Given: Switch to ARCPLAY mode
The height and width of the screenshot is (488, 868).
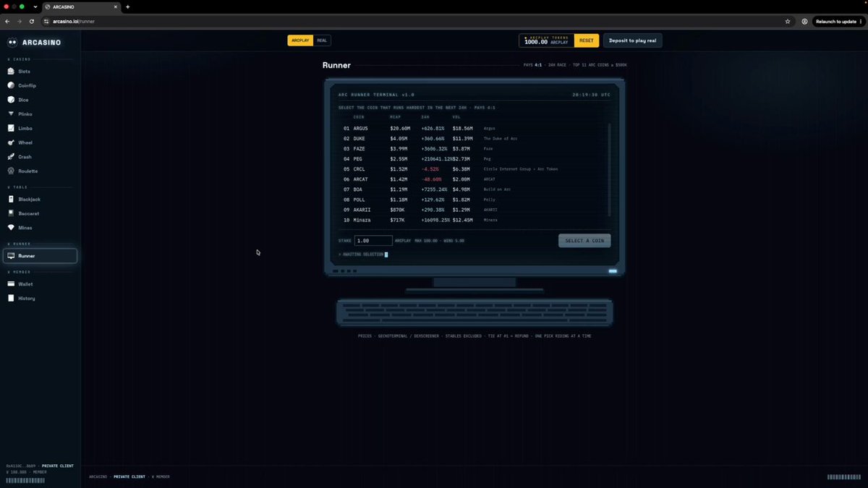Looking at the screenshot, I should (x=300, y=40).
